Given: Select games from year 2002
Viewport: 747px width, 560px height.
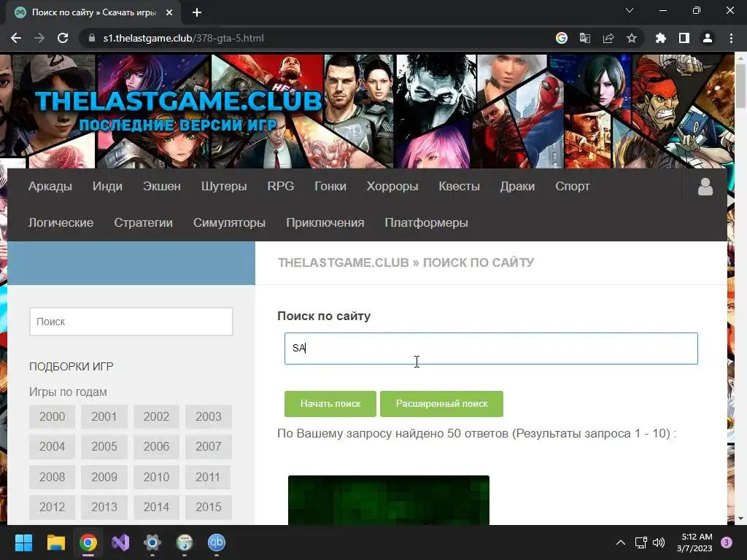Looking at the screenshot, I should click(156, 416).
